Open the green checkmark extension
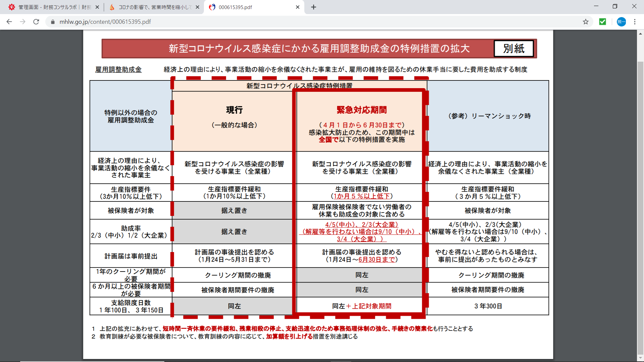 pyautogui.click(x=603, y=22)
